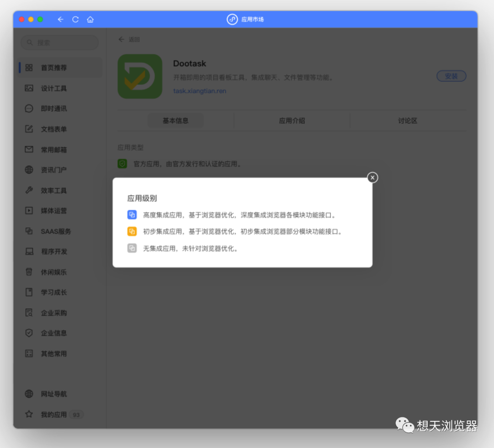The image size is (494, 448).
Task: Select 企业采购 sidebar label
Action: point(54,313)
